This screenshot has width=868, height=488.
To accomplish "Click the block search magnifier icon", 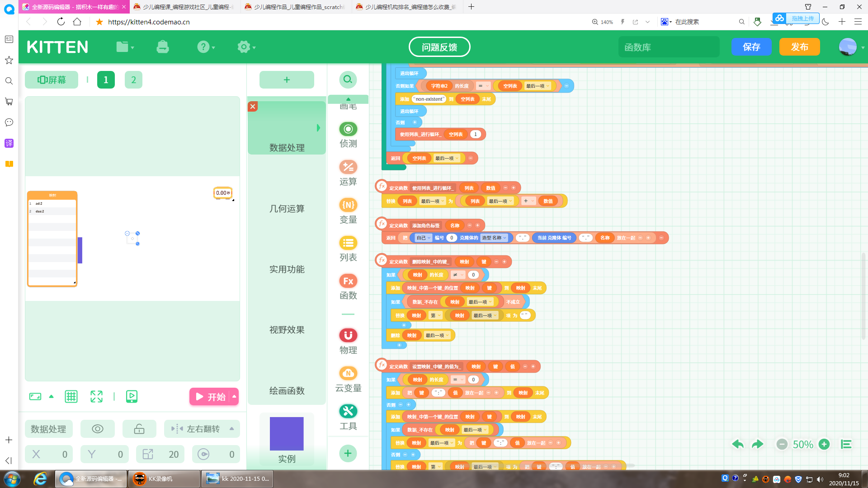I will (x=348, y=80).
